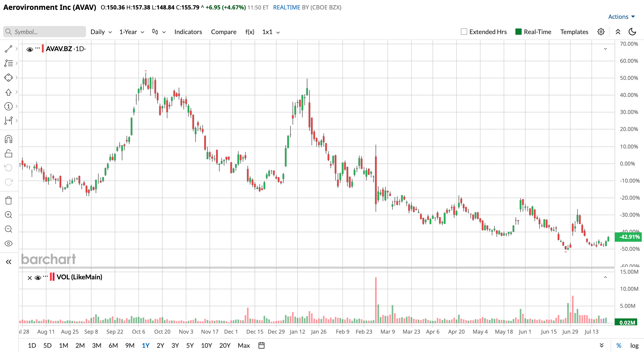Open the f(x) expressions menu
The height and width of the screenshot is (352, 644).
point(250,32)
